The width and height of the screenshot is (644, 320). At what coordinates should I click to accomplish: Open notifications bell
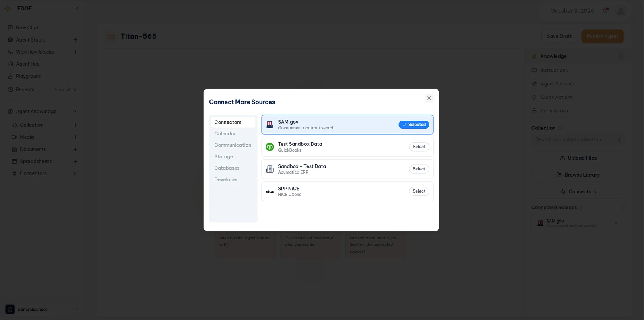tap(605, 11)
